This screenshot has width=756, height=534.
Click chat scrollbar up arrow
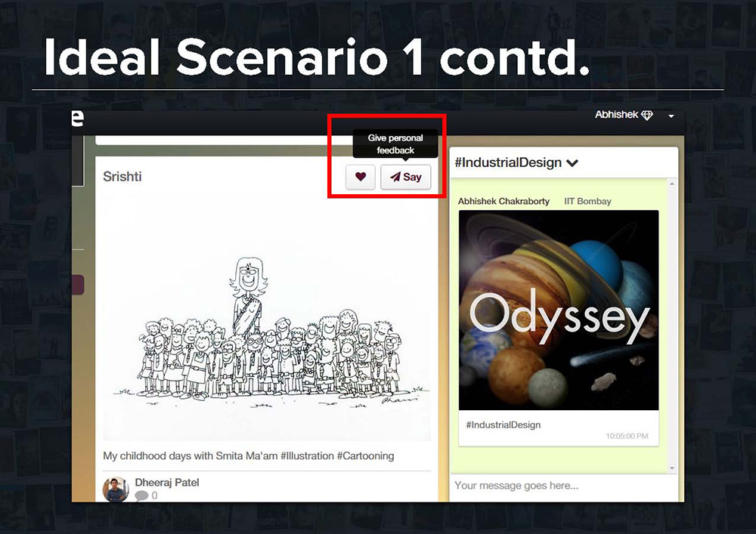tap(673, 184)
